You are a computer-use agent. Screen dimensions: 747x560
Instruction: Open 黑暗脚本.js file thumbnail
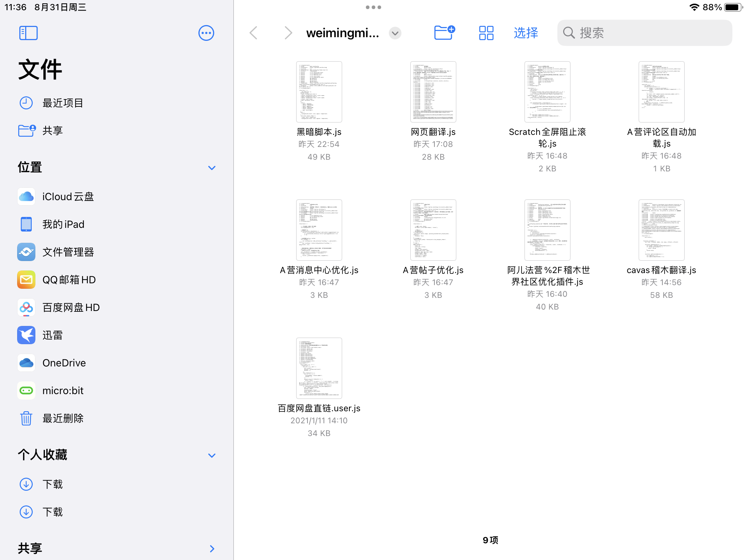[319, 92]
